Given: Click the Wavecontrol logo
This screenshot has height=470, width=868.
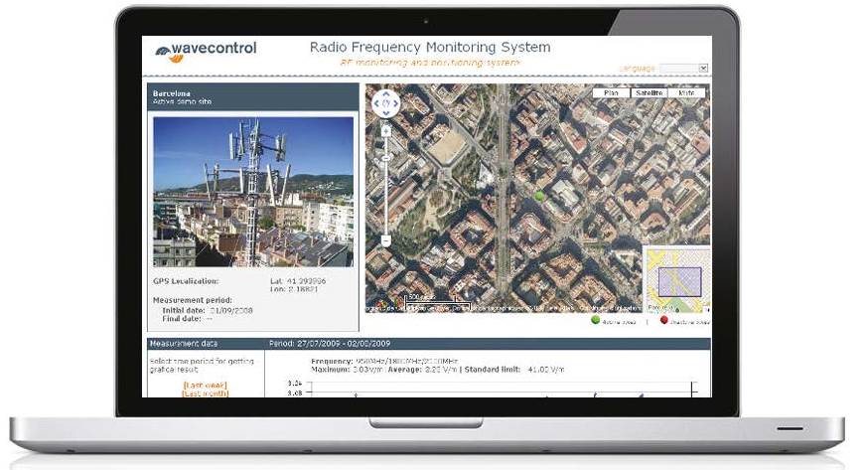Looking at the screenshot, I should 206,50.
